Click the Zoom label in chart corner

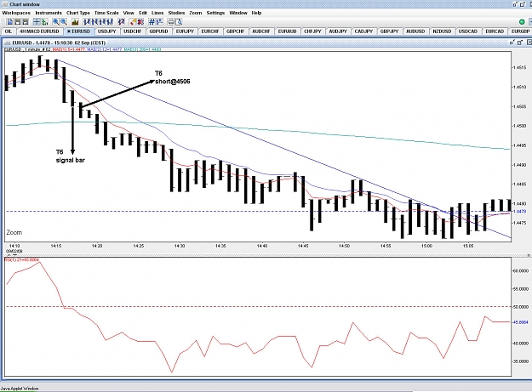pos(14,232)
